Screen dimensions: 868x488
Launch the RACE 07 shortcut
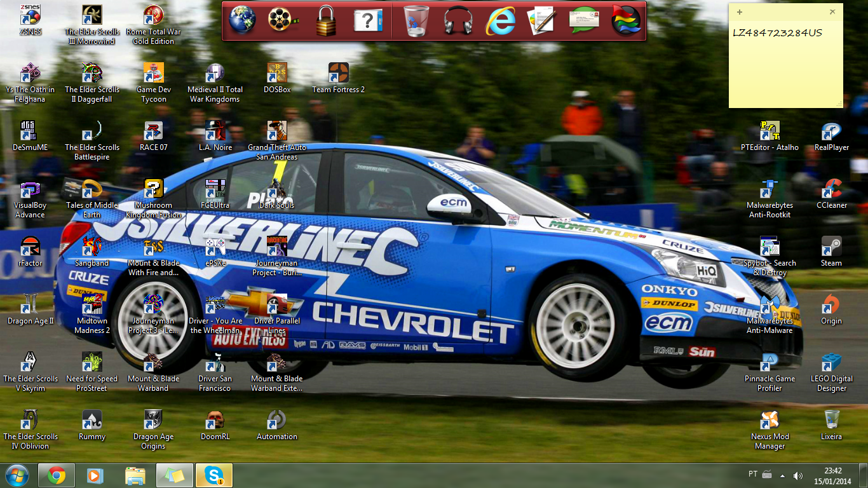pos(153,136)
